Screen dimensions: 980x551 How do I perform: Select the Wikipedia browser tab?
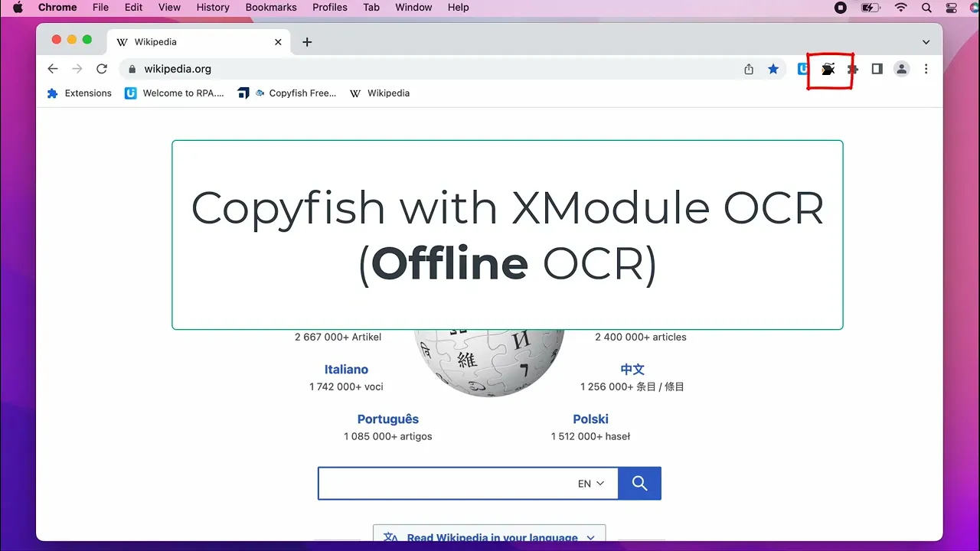click(x=199, y=42)
